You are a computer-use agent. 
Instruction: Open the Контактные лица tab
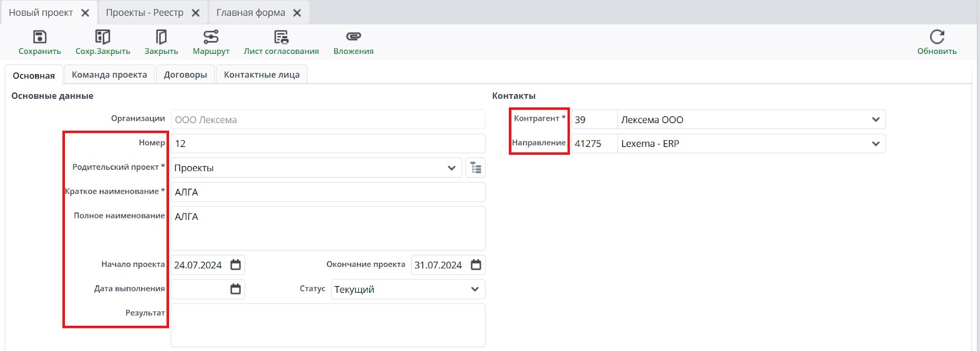[x=262, y=75]
